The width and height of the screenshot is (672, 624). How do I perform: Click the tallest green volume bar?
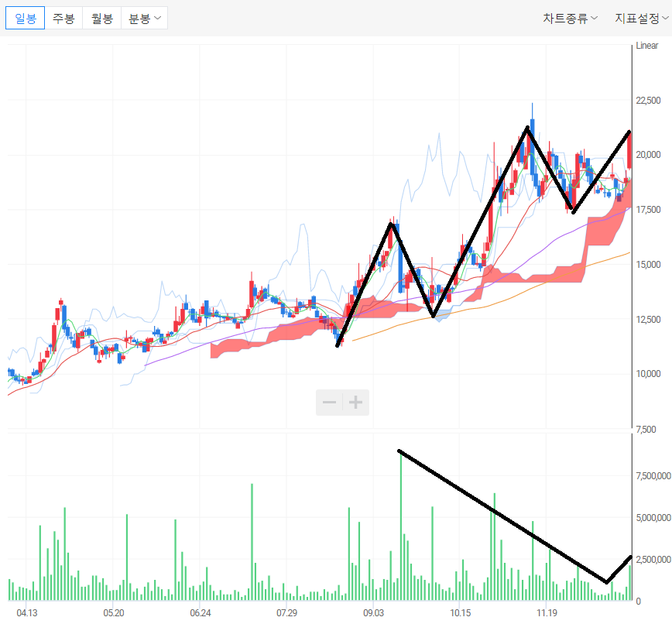point(401,526)
